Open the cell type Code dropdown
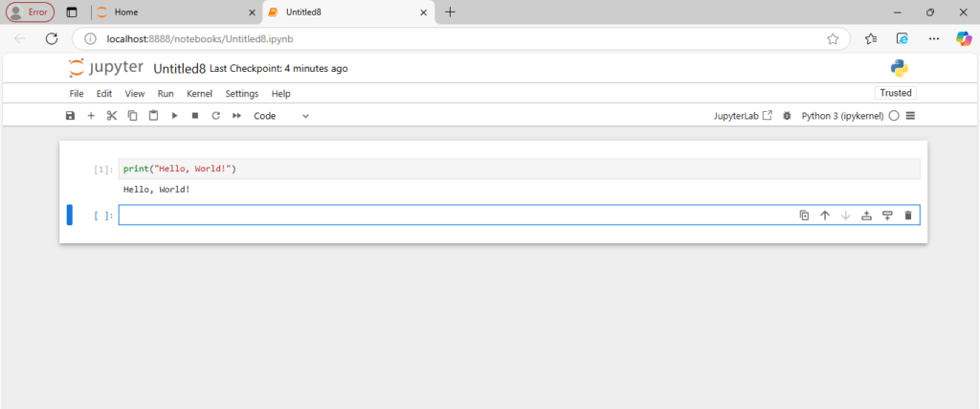 pos(280,116)
